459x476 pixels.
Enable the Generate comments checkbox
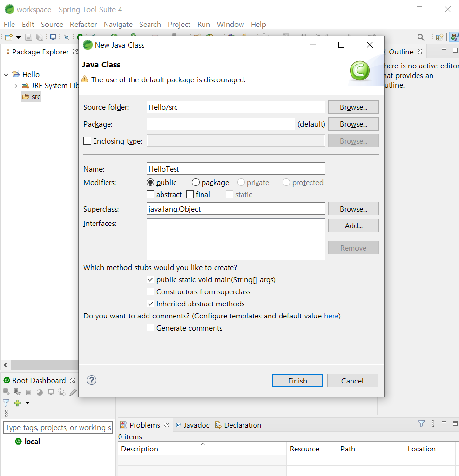[x=150, y=328]
